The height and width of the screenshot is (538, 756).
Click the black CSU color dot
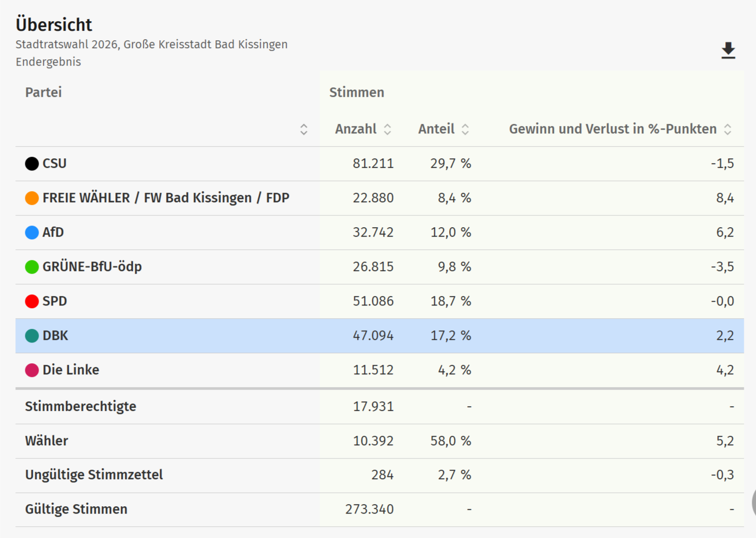tap(32, 164)
